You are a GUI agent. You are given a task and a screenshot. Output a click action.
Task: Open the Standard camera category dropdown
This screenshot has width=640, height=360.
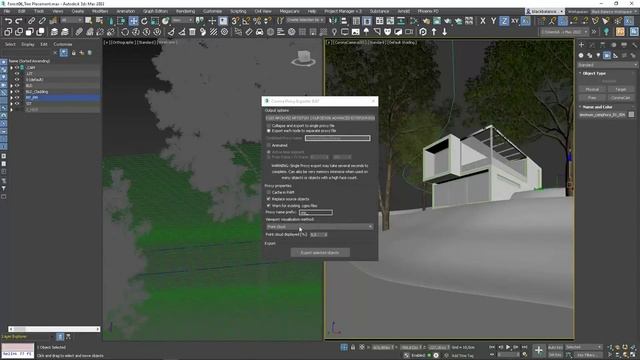[x=607, y=65]
